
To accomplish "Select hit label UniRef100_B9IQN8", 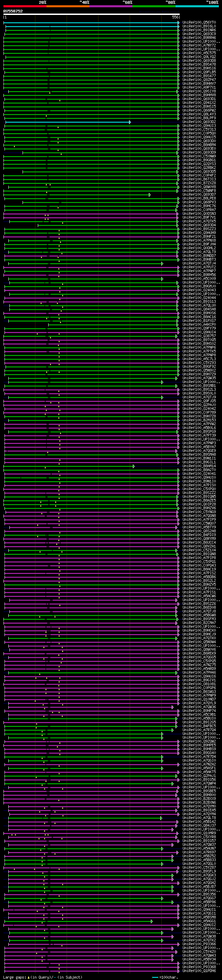I will 199,553.
